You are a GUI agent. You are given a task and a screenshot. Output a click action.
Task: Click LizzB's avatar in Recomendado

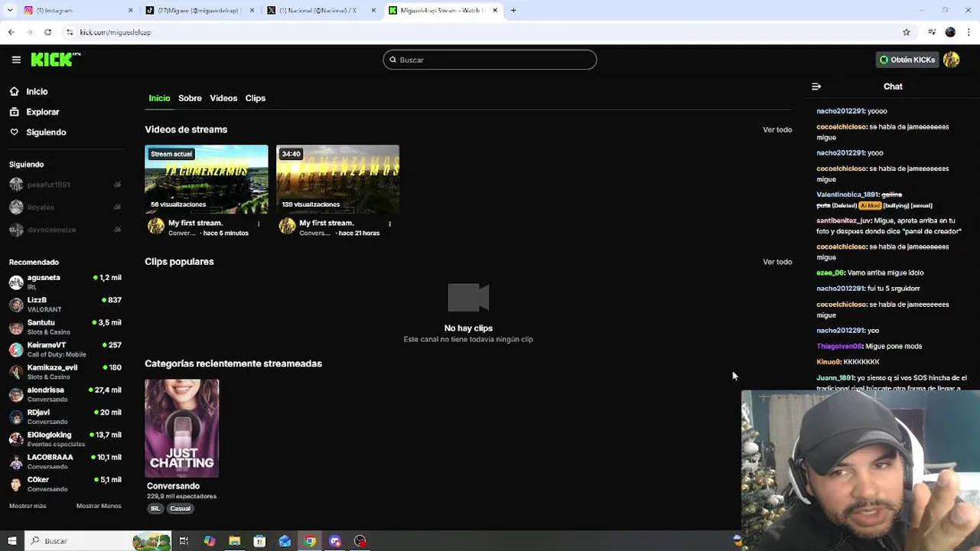[x=16, y=305]
